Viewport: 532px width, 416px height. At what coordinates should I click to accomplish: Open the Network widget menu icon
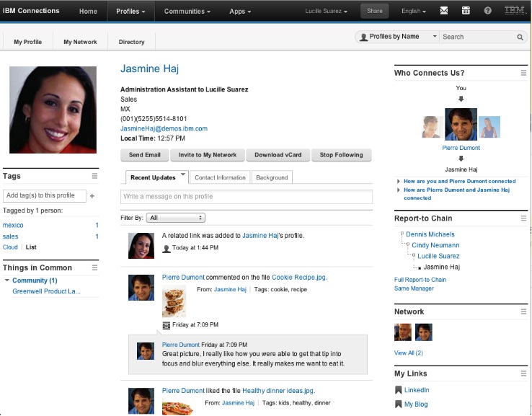(x=523, y=311)
